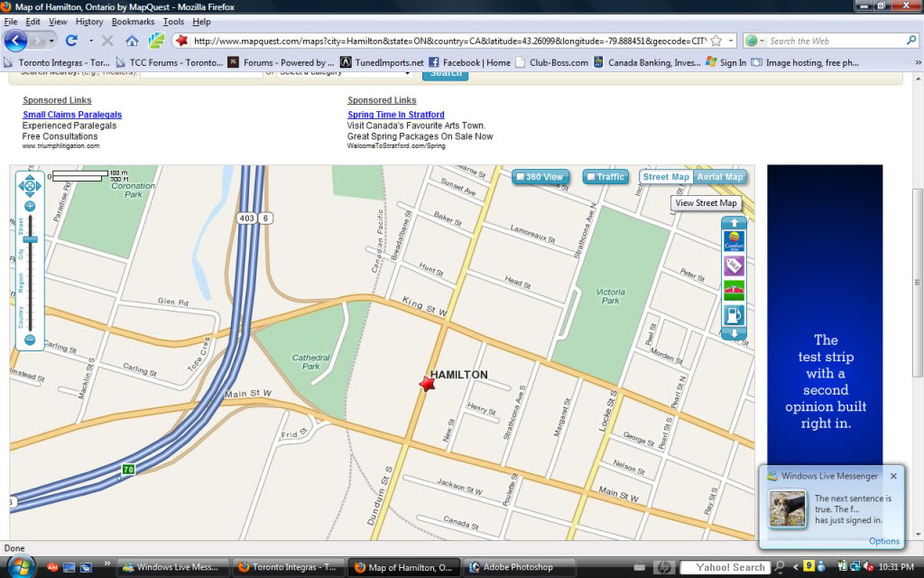Expand more map icons with the down arrow

(733, 333)
